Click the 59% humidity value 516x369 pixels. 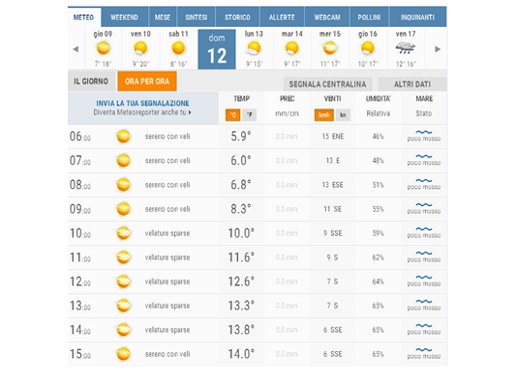point(378,233)
